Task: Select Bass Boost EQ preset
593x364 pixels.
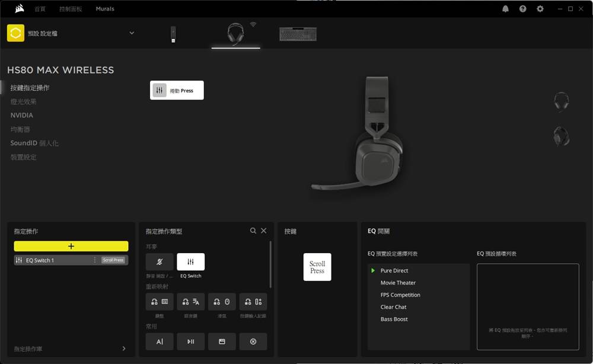Action: point(394,319)
